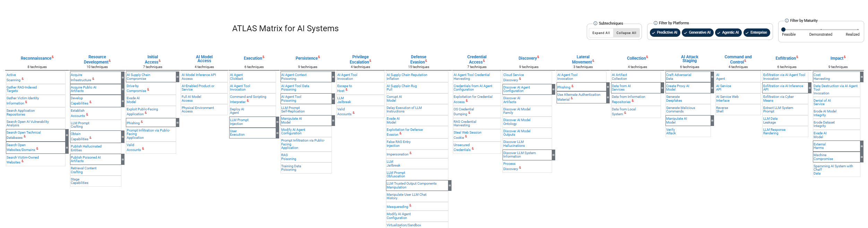Click the Collapse All button
This screenshot has width=868, height=228.
point(626,33)
